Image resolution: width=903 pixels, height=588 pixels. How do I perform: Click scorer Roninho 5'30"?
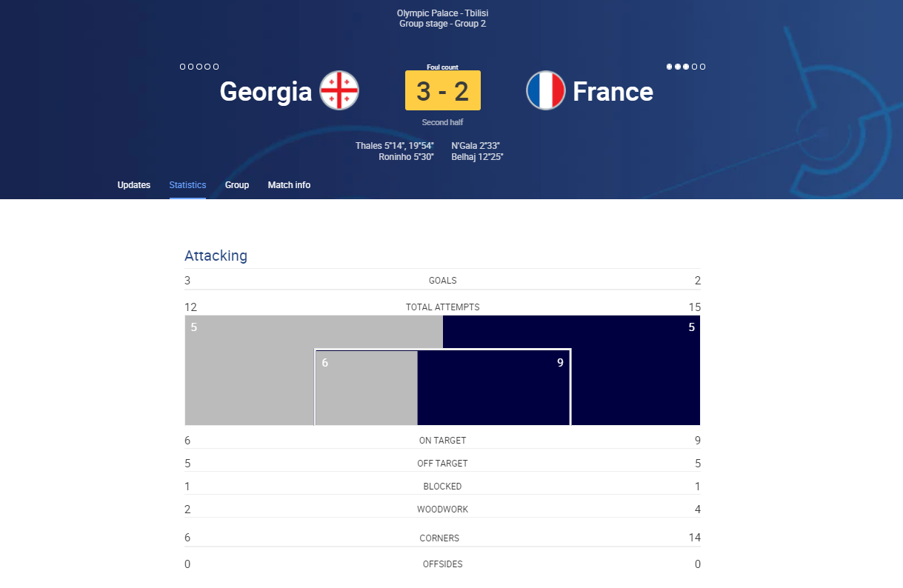[406, 157]
